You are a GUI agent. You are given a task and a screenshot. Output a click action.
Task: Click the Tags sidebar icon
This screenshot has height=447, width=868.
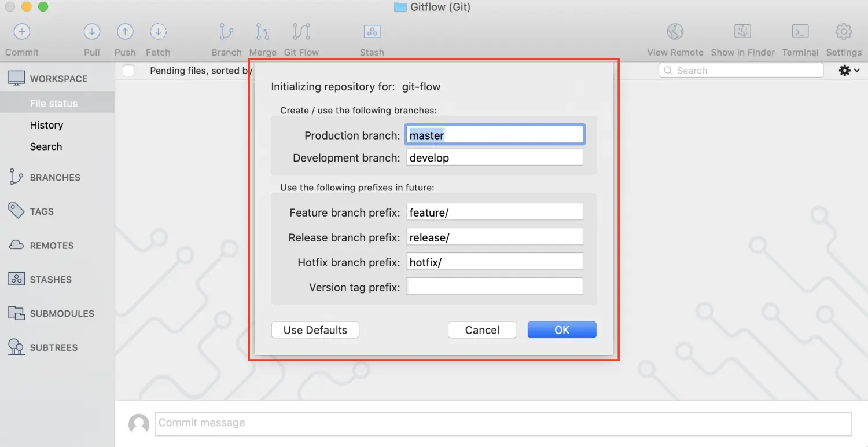tap(16, 211)
